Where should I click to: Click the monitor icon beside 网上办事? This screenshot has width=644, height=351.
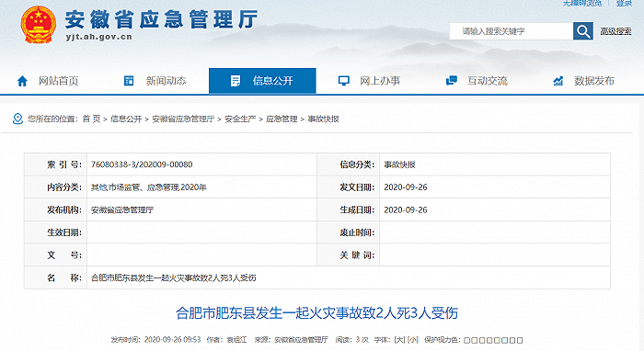343,81
